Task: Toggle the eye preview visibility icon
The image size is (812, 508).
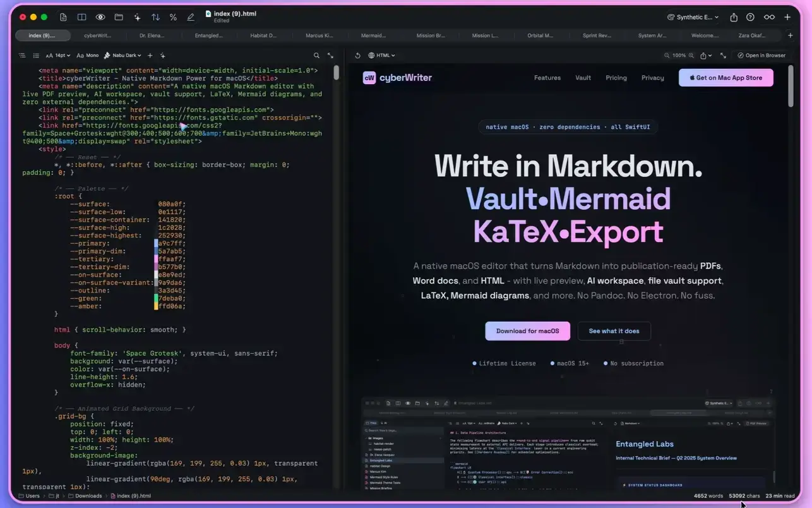Action: click(100, 17)
